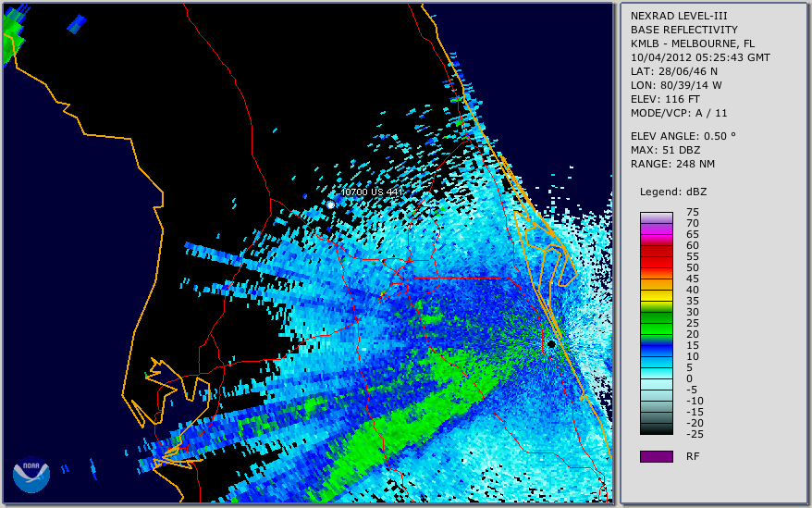Viewport: 812px width, 508px height.
Task: Select the 'ELEV: 116 FT' line
Action: click(665, 99)
